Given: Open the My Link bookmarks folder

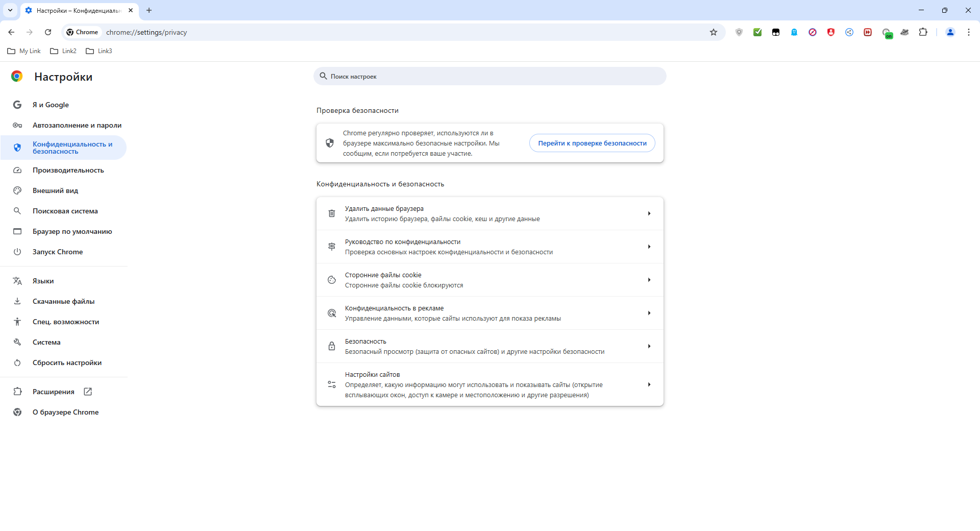Looking at the screenshot, I should click(24, 51).
